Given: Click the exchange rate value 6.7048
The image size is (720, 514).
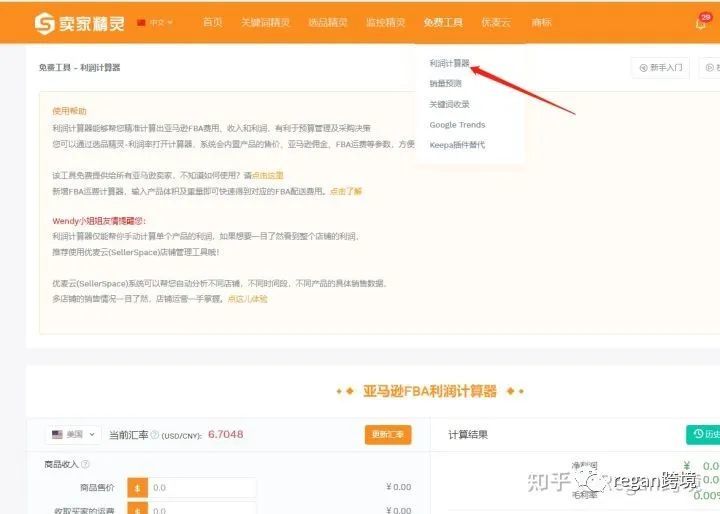Looking at the screenshot, I should [x=225, y=434].
